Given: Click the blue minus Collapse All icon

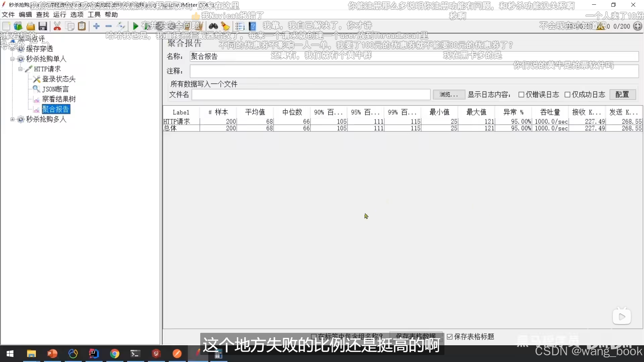Looking at the screenshot, I should tap(109, 26).
